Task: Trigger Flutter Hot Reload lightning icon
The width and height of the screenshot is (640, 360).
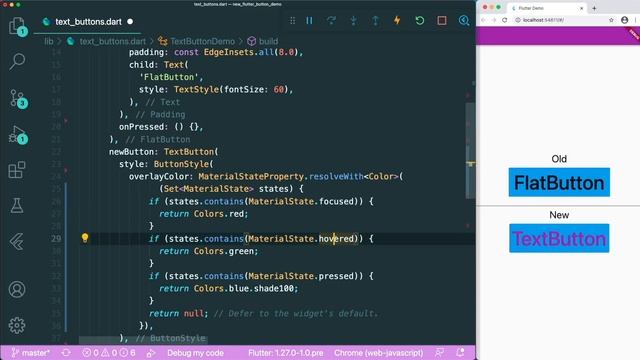Action: point(397,20)
